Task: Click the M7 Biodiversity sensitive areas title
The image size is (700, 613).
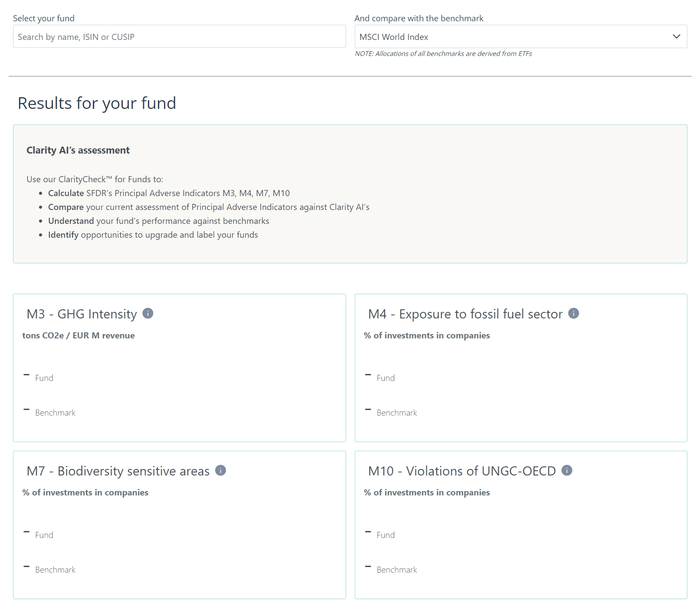Action: pos(118,471)
